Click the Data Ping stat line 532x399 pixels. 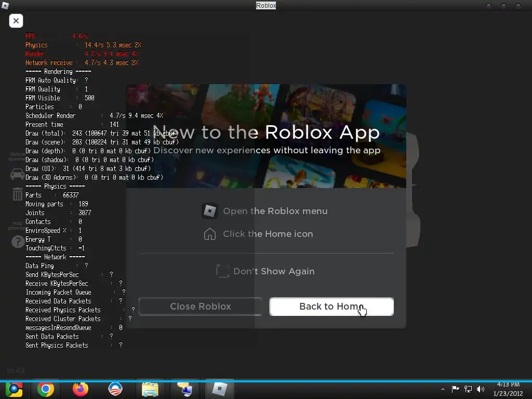point(57,265)
